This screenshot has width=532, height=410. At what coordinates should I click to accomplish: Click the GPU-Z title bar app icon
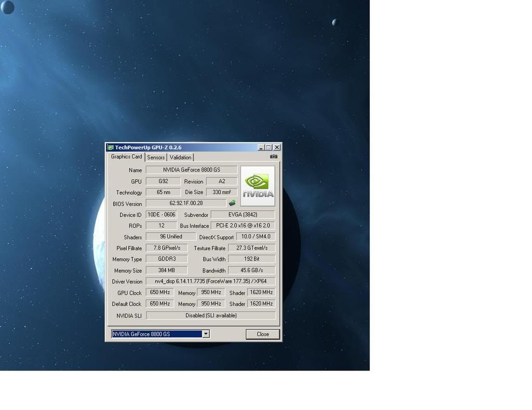coord(110,147)
